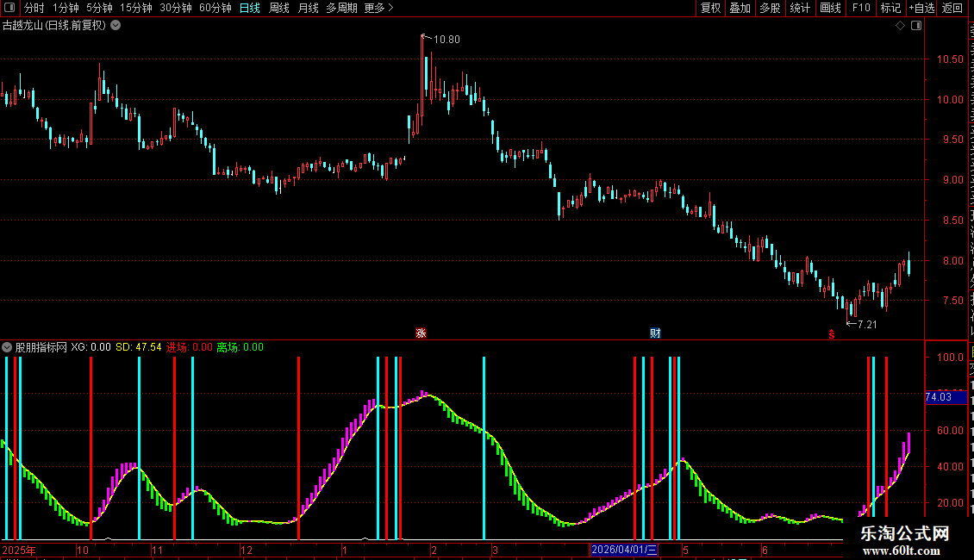
Task: Open the 复权 adjustment menu
Action: pyautogui.click(x=710, y=8)
